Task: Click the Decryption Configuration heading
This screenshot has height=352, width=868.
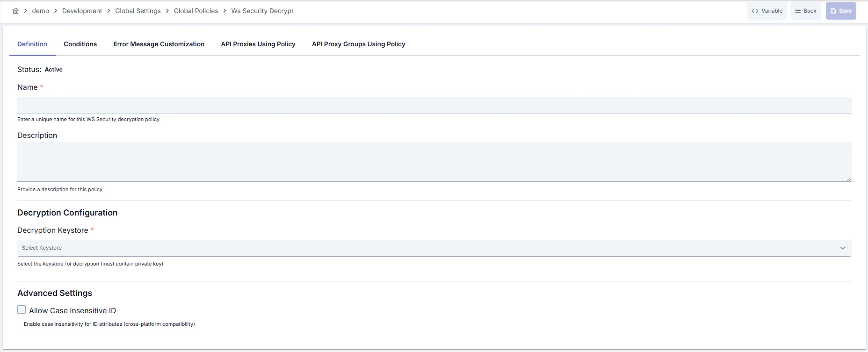Action: tap(67, 213)
